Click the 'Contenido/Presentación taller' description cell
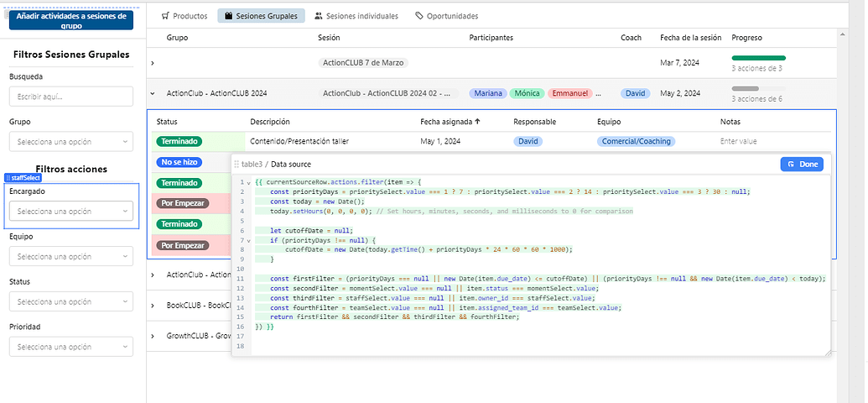This screenshot has width=868, height=403. (299, 141)
